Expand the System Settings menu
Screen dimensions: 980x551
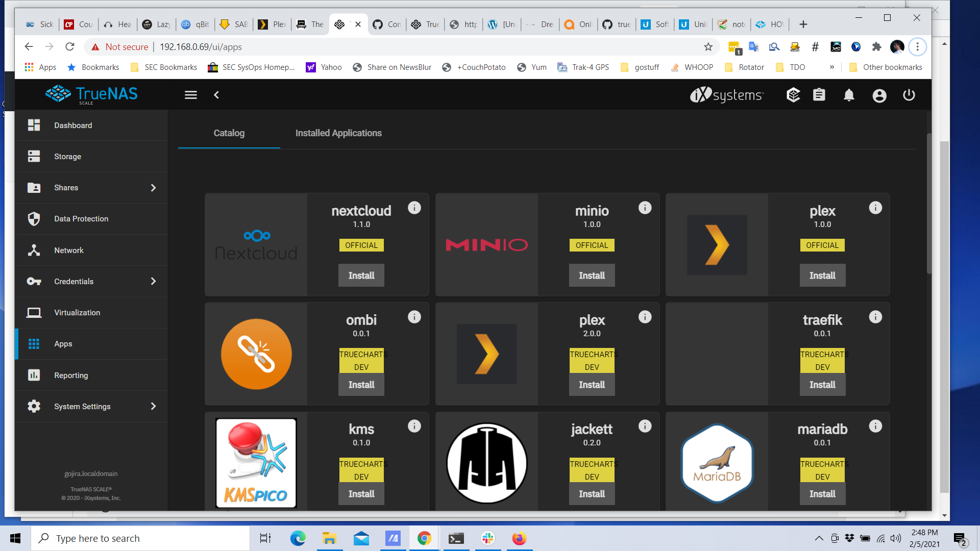pos(153,407)
